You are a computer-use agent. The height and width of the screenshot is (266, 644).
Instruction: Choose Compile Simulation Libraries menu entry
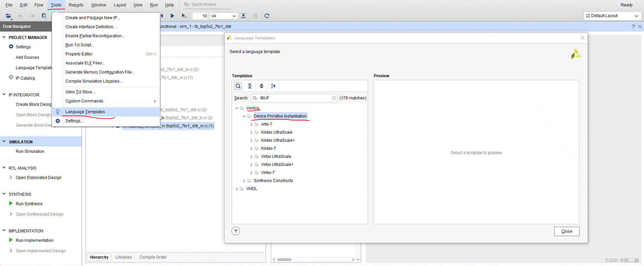pos(94,81)
